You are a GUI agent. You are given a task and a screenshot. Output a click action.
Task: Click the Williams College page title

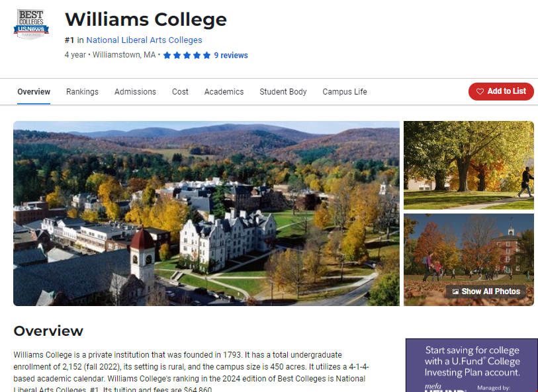click(x=146, y=19)
